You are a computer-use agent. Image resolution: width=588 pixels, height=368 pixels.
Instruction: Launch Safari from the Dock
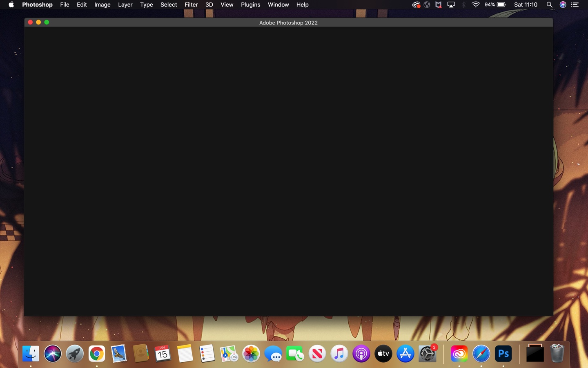[x=481, y=353]
